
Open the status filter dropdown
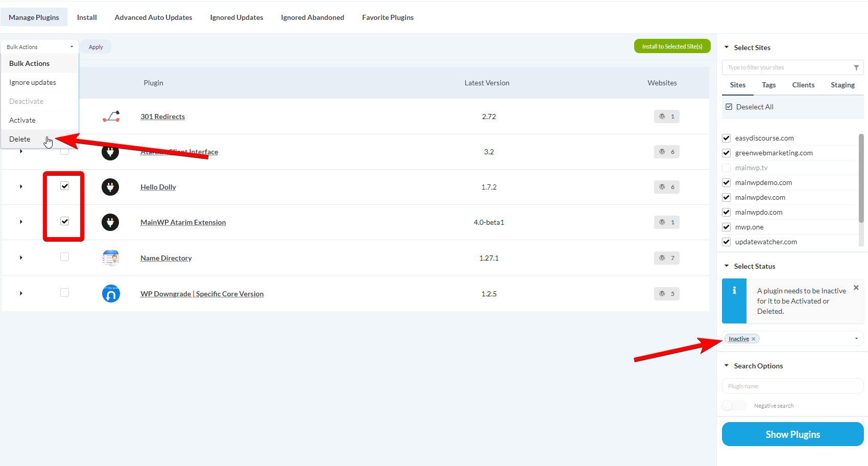click(x=856, y=338)
